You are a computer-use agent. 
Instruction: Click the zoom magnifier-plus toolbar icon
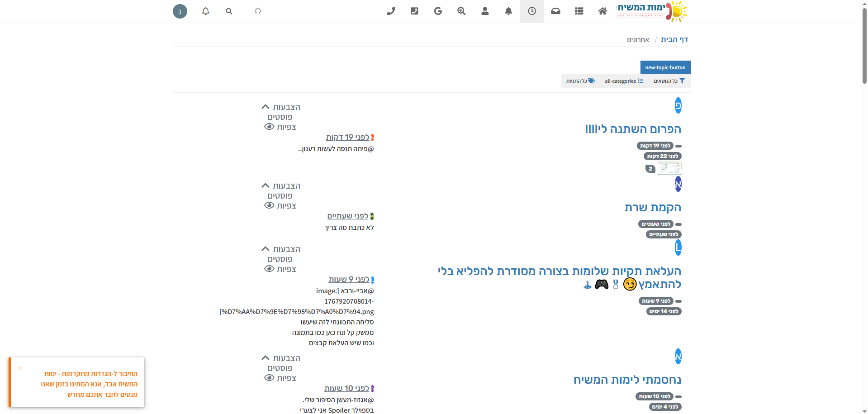(461, 11)
